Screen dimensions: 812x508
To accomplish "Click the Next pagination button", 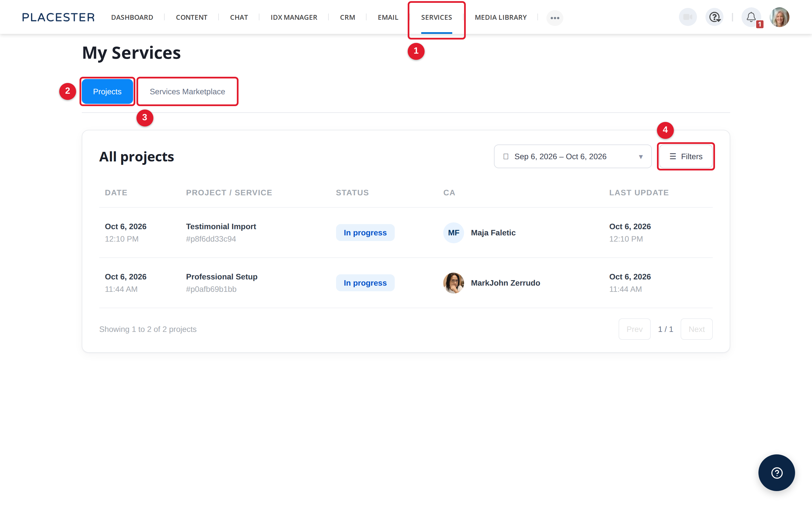I will tap(697, 329).
